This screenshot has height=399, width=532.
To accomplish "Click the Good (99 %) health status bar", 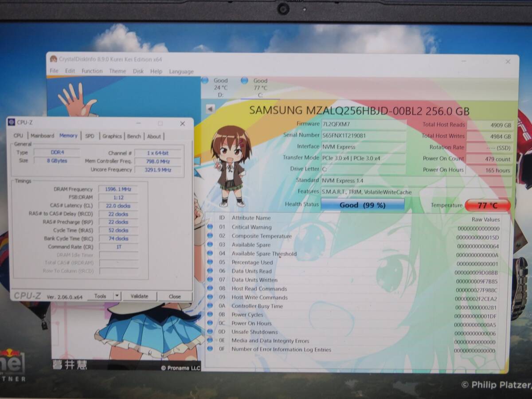I will [x=363, y=205].
